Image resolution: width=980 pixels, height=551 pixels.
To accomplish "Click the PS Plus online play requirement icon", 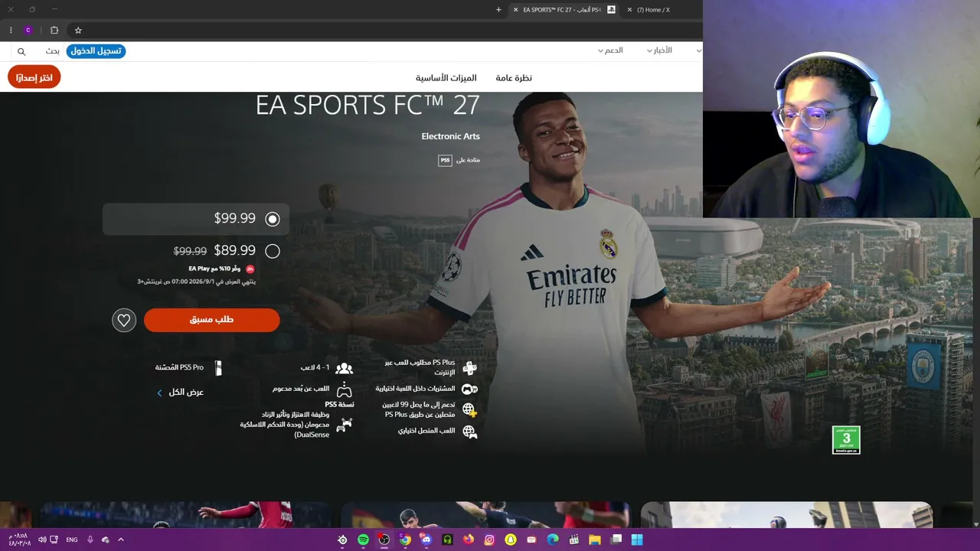I will pos(469,368).
